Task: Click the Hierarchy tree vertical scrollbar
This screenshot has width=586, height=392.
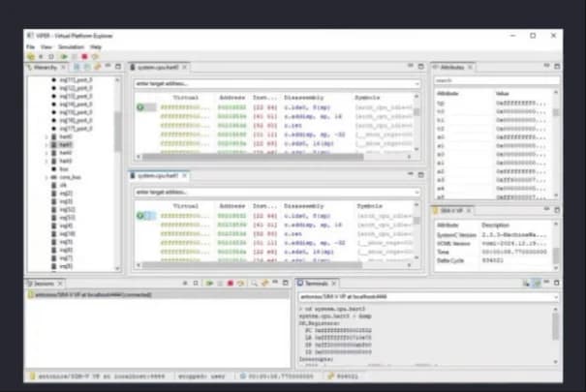Action: pos(118,133)
